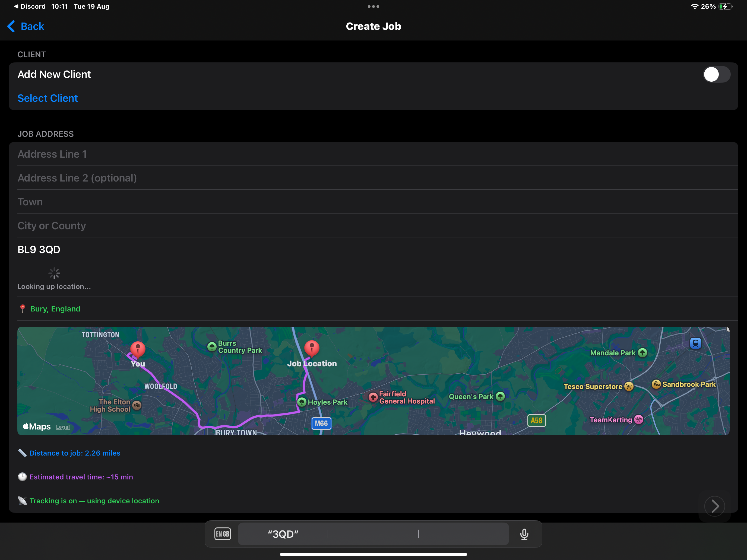Focus the Address Line 1 field
Image resolution: width=747 pixels, height=560 pixels.
373,154
